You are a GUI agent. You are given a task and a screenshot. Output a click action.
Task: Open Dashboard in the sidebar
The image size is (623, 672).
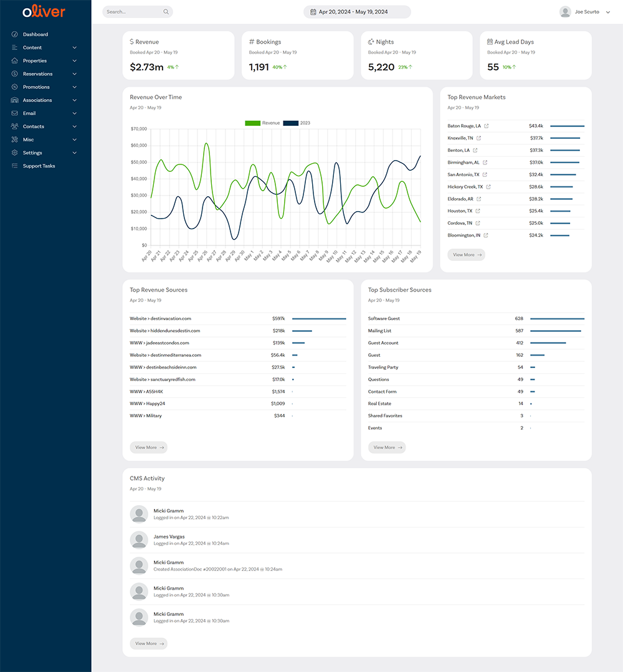click(36, 34)
